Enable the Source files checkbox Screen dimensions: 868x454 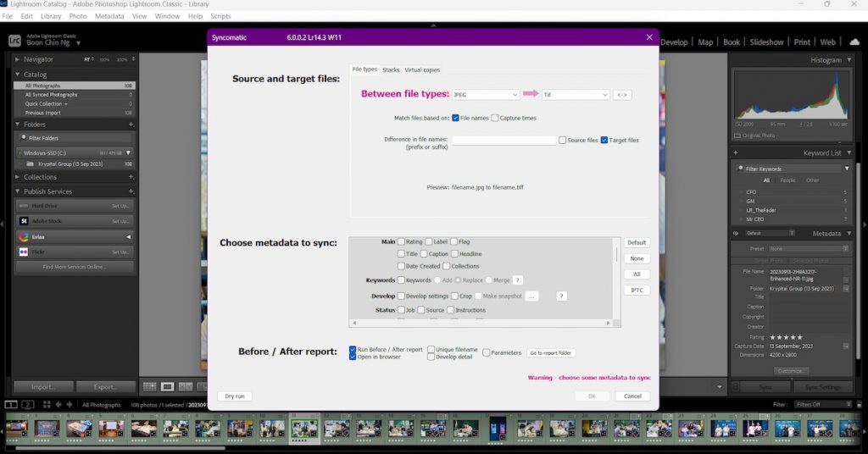click(563, 140)
